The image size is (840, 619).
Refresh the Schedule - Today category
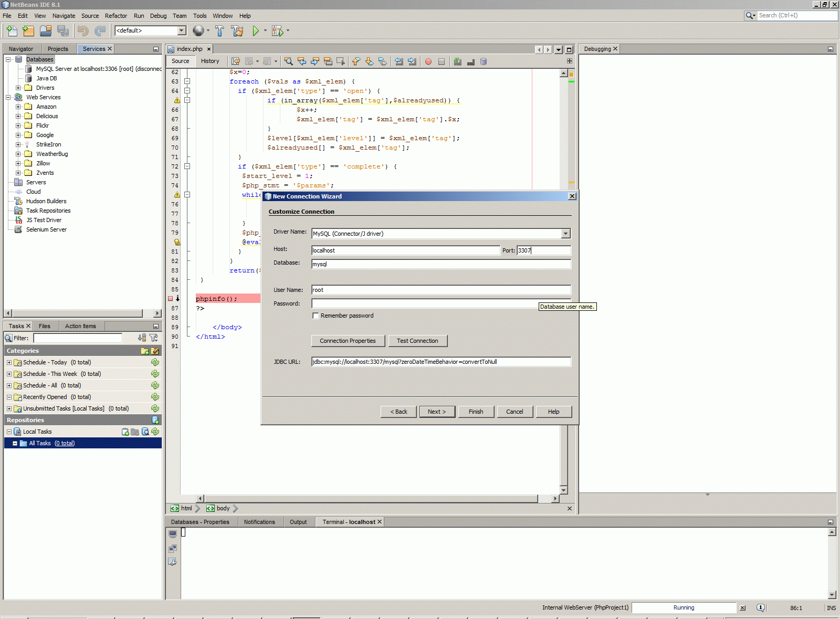pyautogui.click(x=155, y=362)
